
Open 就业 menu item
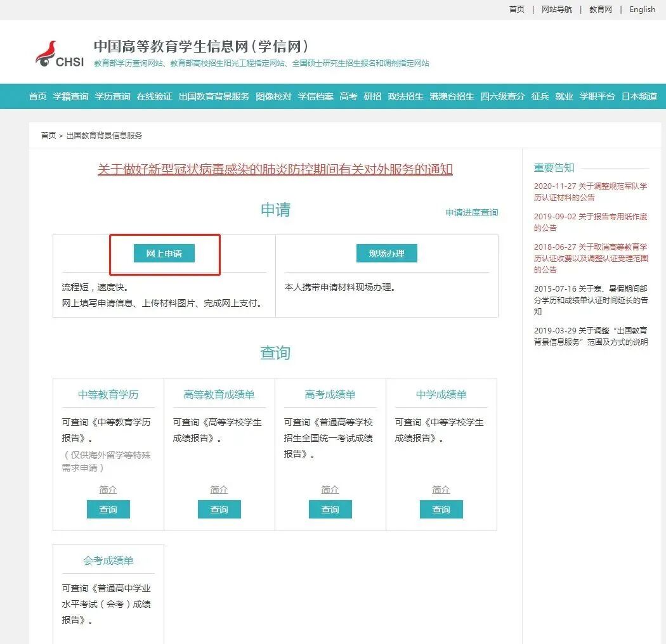[564, 96]
